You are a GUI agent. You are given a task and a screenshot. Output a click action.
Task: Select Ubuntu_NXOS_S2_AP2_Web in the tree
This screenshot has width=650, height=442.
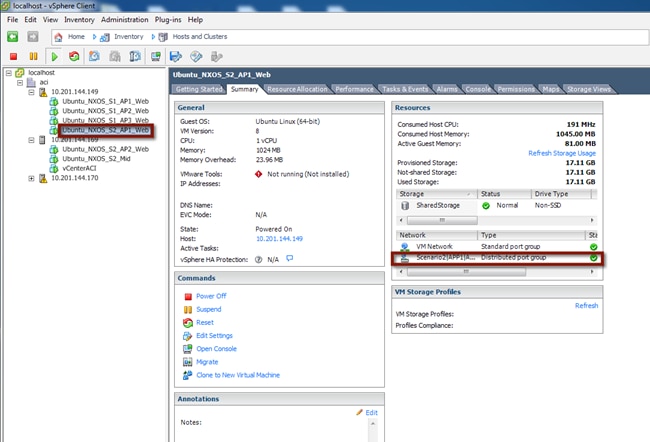pos(105,149)
